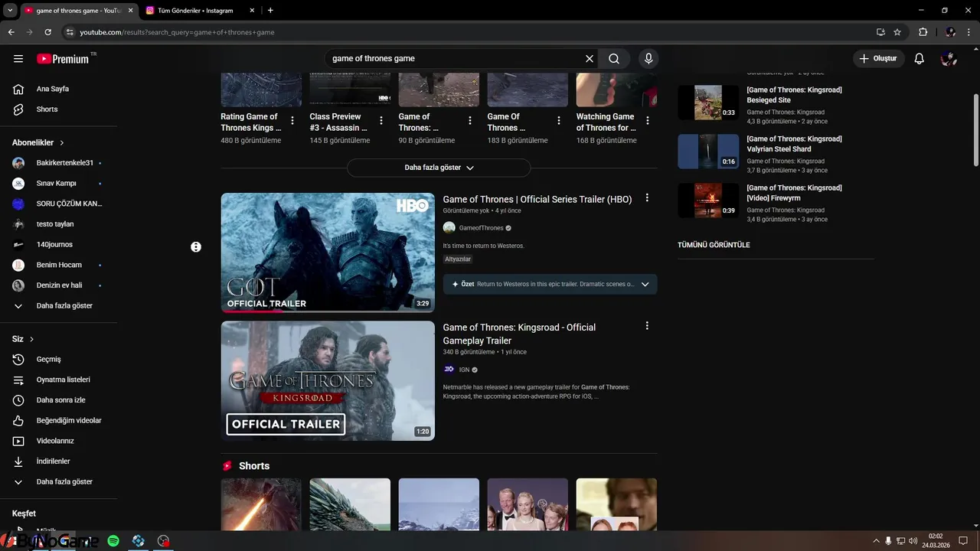
Task: Focus the browser address bar URL
Action: pyautogui.click(x=177, y=32)
